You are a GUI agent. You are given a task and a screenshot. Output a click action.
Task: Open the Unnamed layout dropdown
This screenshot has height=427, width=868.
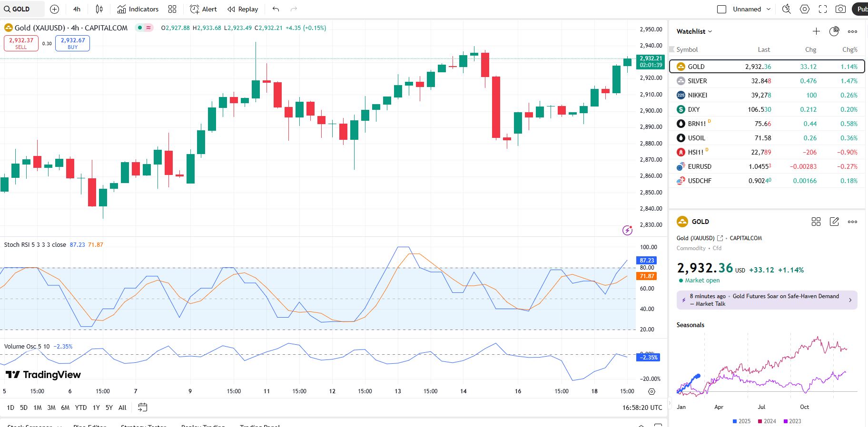pyautogui.click(x=751, y=9)
